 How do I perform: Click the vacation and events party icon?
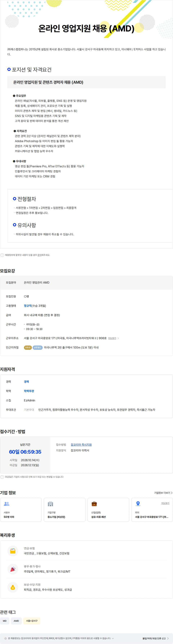pyautogui.click(x=13, y=569)
